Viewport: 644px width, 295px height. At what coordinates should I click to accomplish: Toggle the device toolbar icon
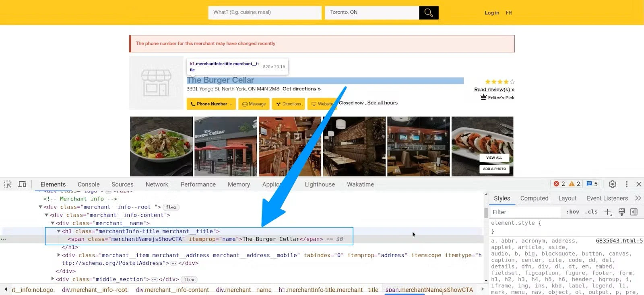click(x=22, y=184)
